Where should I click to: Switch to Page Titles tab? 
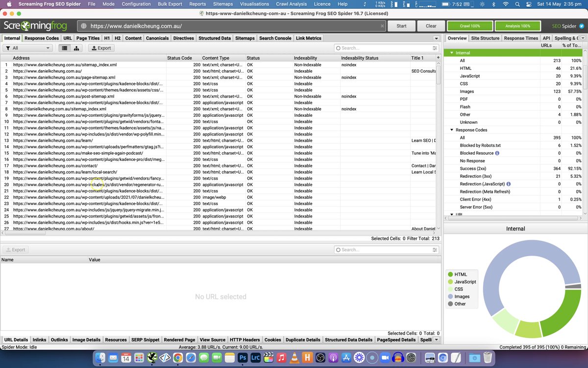point(88,38)
